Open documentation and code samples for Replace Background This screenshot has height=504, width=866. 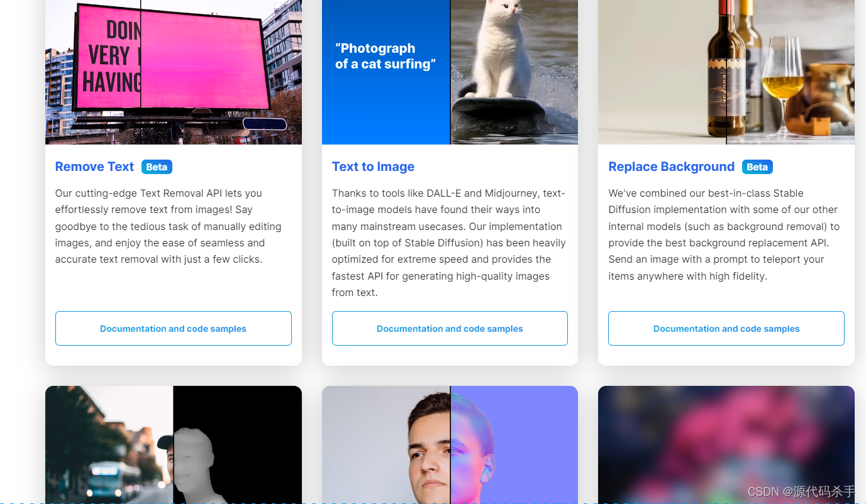[726, 328]
